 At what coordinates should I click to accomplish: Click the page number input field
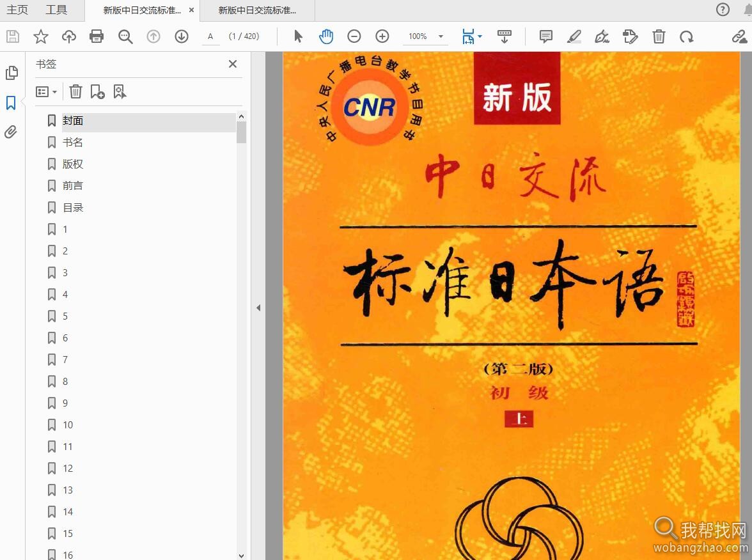210,36
